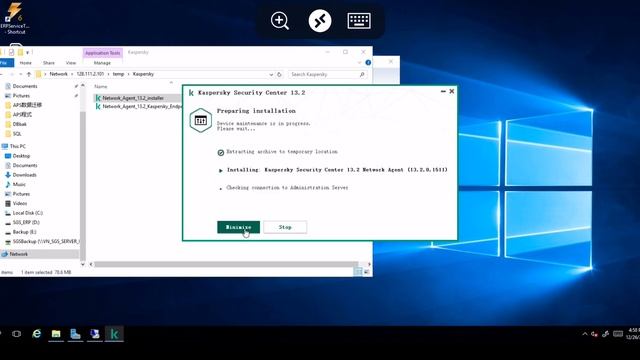Open the ERPService shortcut on the desktop

[15, 18]
